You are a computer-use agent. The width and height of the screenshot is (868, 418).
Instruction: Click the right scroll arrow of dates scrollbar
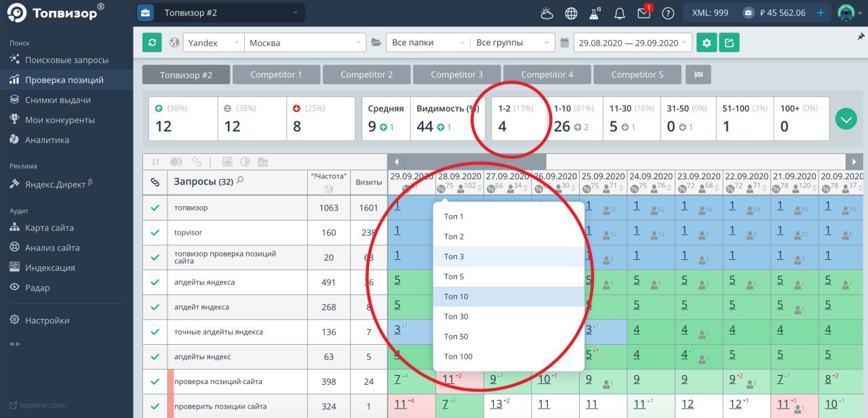pyautogui.click(x=854, y=161)
